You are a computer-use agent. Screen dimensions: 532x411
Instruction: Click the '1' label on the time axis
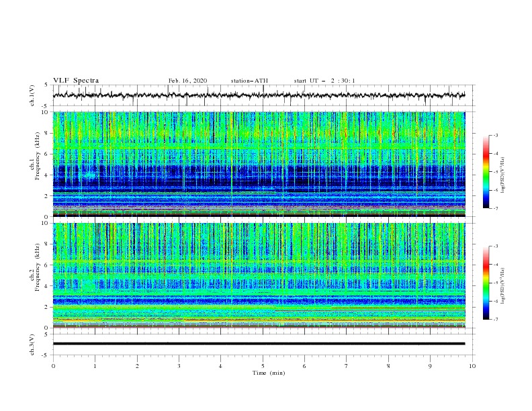[95, 366]
